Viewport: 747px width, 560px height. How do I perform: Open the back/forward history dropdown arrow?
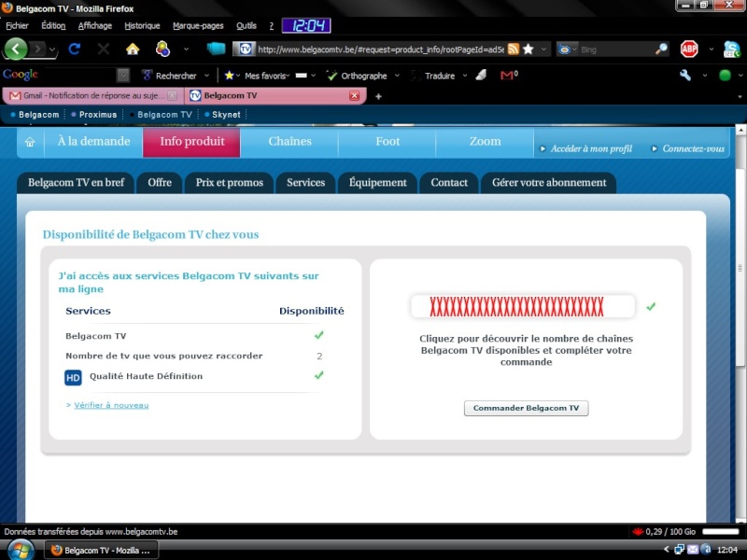pos(52,49)
